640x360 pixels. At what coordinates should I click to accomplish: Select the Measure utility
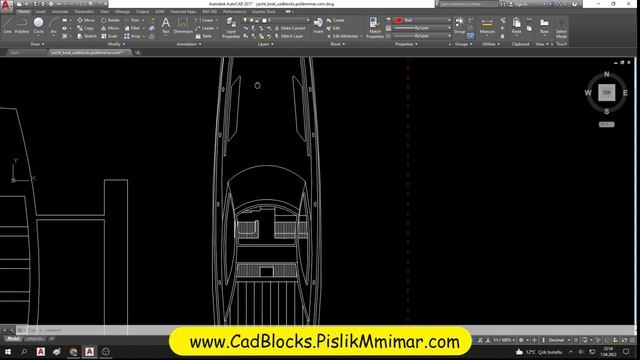coord(487,25)
